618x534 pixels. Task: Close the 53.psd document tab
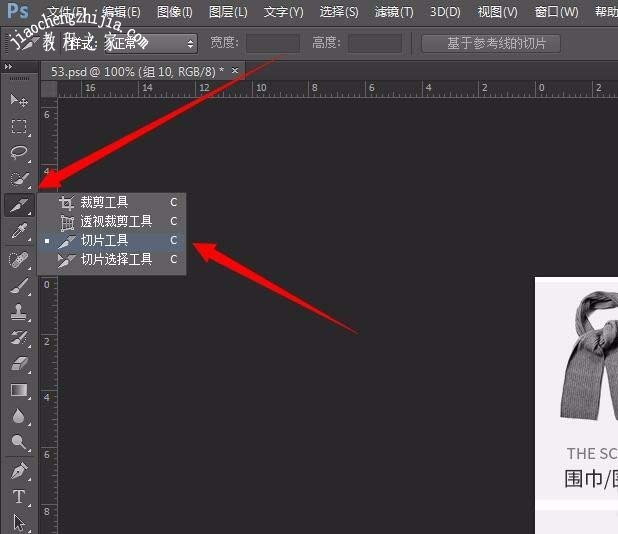point(235,71)
